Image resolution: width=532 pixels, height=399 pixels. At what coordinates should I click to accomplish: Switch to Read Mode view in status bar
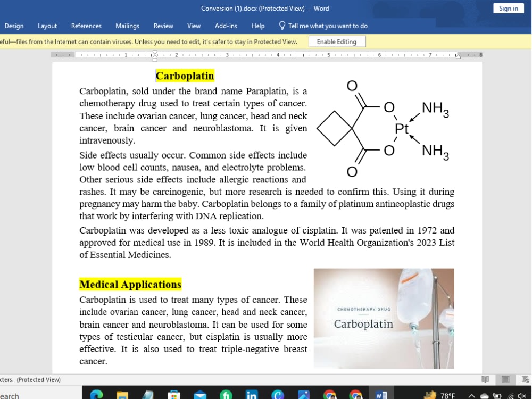pos(485,379)
